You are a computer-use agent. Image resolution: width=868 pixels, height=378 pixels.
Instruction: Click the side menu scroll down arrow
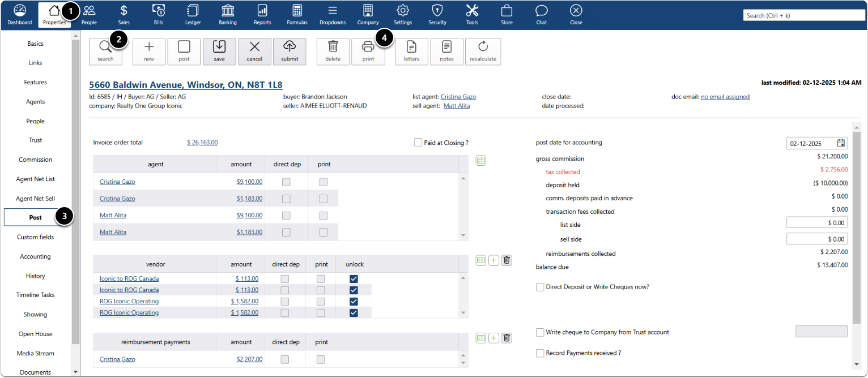(76, 372)
